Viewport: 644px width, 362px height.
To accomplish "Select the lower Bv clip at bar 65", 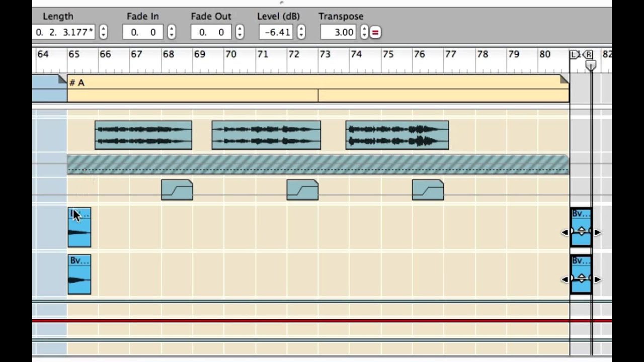I will pos(79,275).
